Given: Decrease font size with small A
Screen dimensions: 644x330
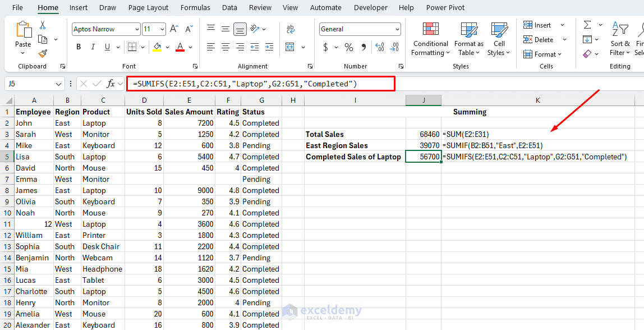Looking at the screenshot, I should (x=189, y=29).
